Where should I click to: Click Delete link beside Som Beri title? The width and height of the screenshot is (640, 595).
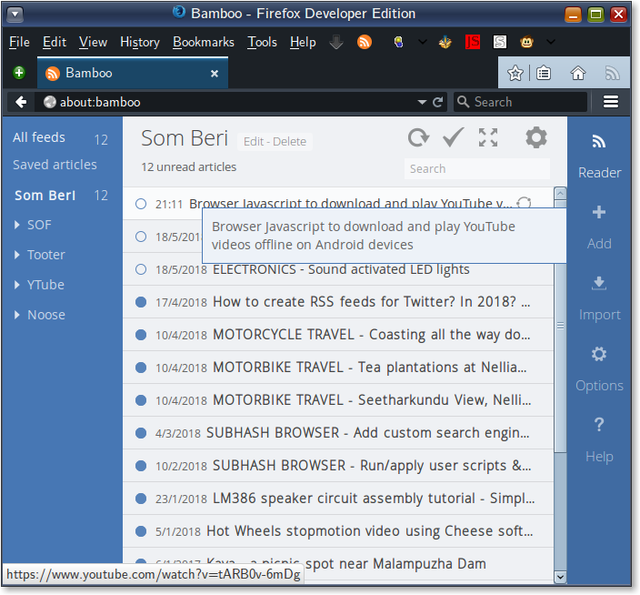(x=289, y=142)
